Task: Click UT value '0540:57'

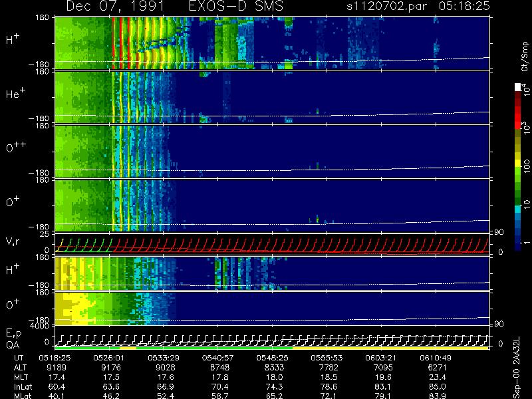Action: [x=217, y=358]
